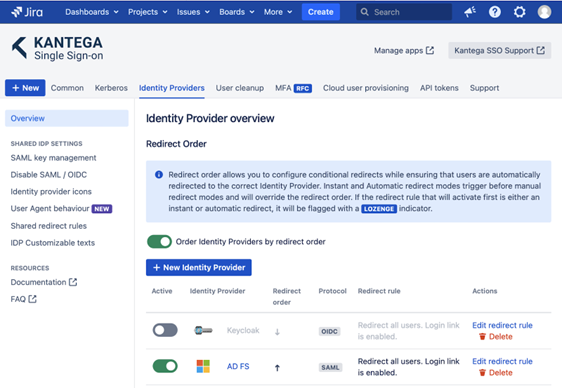This screenshot has width=562, height=388.
Task: Click the AD FS Microsoft logo icon
Action: (x=203, y=366)
